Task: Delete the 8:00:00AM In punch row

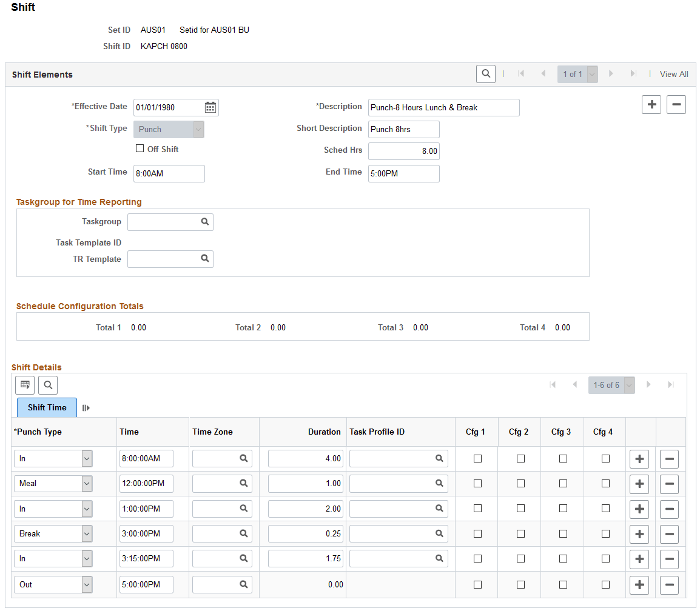Action: click(669, 459)
